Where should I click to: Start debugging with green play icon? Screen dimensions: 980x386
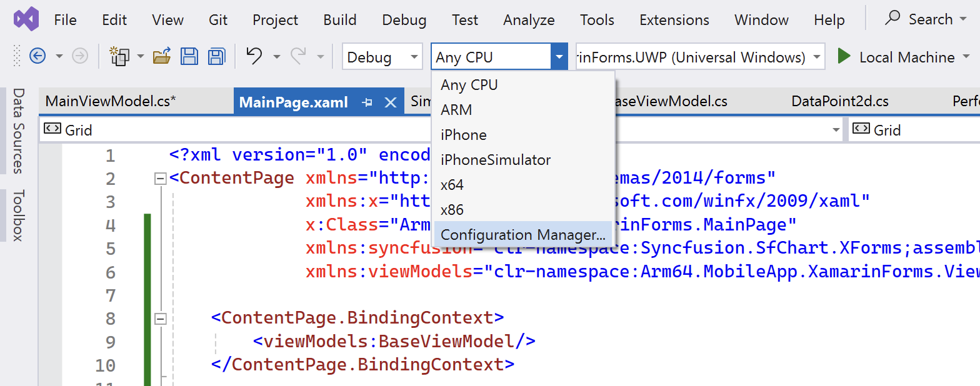[x=844, y=57]
